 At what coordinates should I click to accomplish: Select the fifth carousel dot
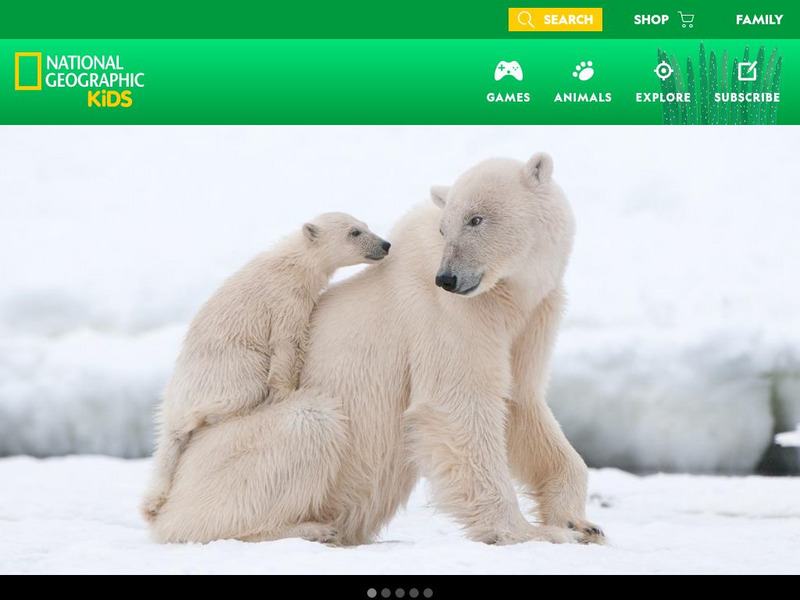point(428,593)
